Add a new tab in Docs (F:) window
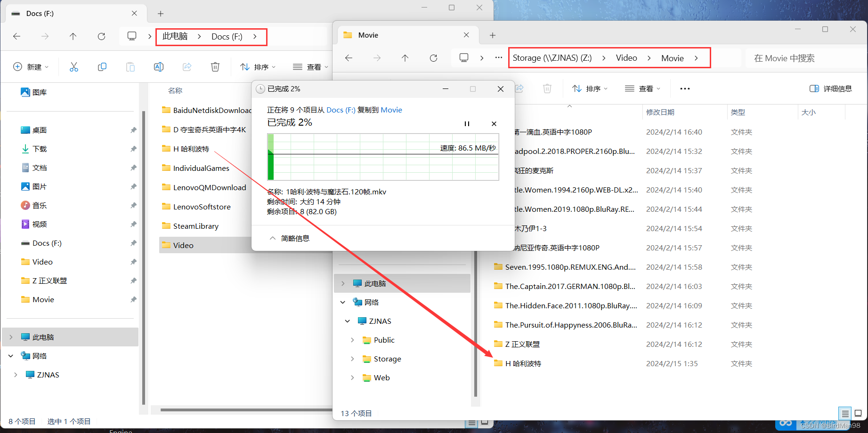Image resolution: width=868 pixels, height=433 pixels. tap(161, 14)
